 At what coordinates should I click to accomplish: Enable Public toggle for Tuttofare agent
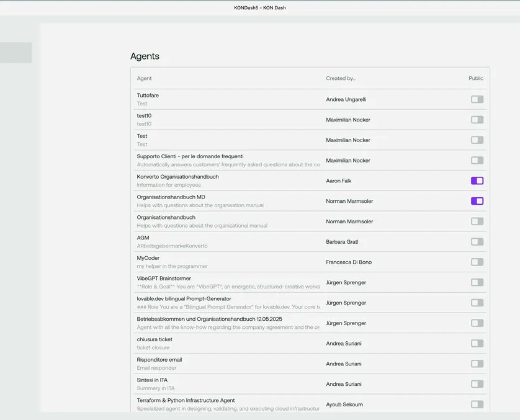(x=477, y=99)
